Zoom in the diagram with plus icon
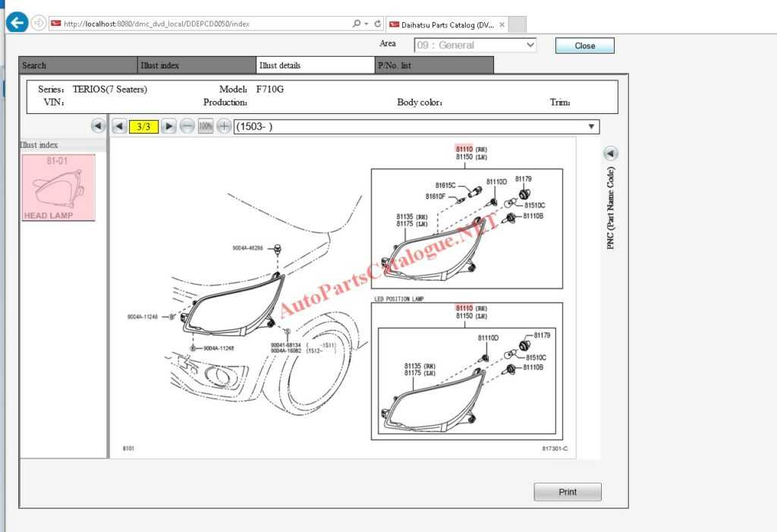This screenshot has height=532, width=777. (x=224, y=126)
